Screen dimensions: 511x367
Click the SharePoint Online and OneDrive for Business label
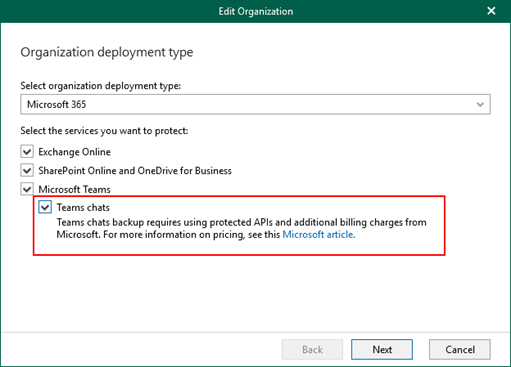(135, 171)
